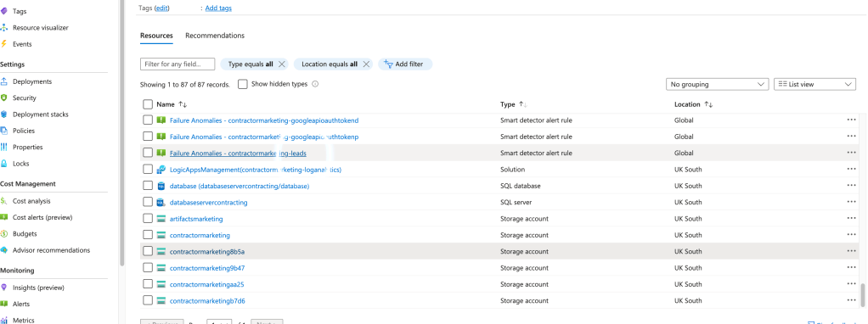Open contractormarketing8b5a resource
This screenshot has width=868, height=324.
tap(207, 252)
